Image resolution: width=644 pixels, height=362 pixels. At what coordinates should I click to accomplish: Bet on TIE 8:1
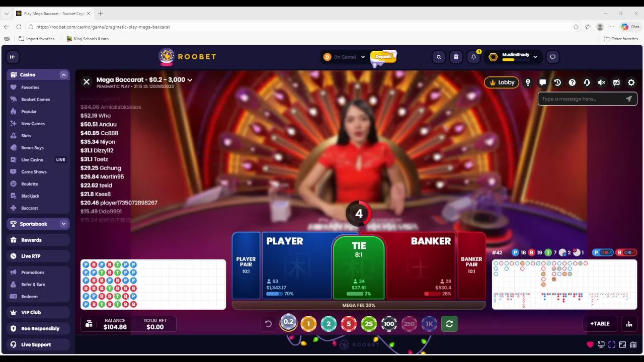pyautogui.click(x=359, y=269)
